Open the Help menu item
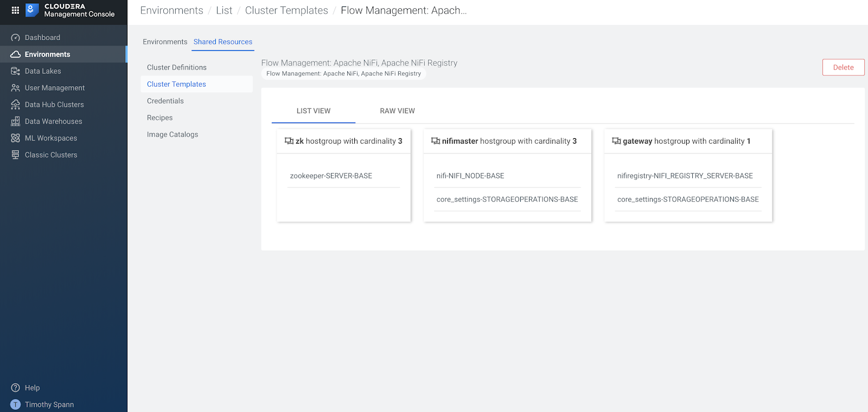 click(63, 388)
